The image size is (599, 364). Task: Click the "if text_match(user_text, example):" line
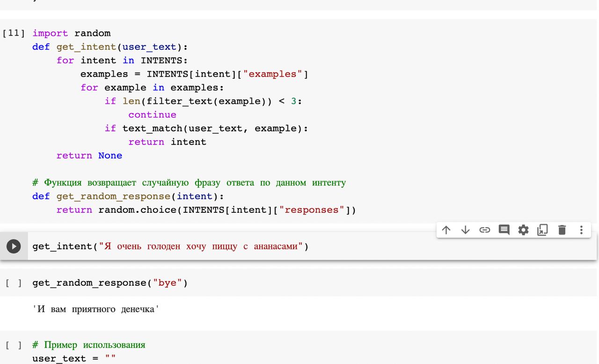pos(206,128)
